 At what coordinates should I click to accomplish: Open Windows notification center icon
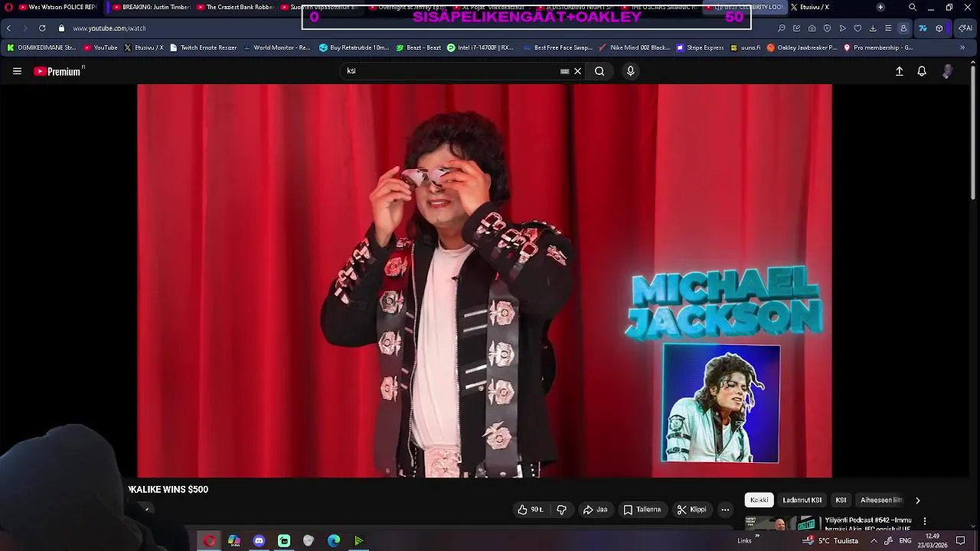(x=960, y=540)
